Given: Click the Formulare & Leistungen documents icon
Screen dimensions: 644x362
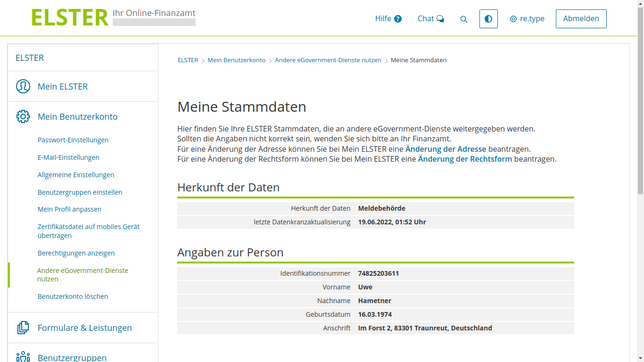Looking at the screenshot, I should click(23, 328).
